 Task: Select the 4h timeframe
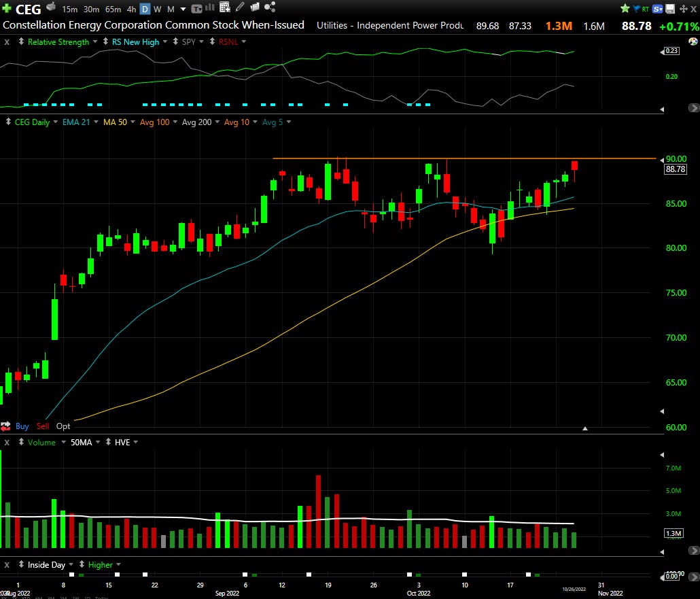click(131, 9)
